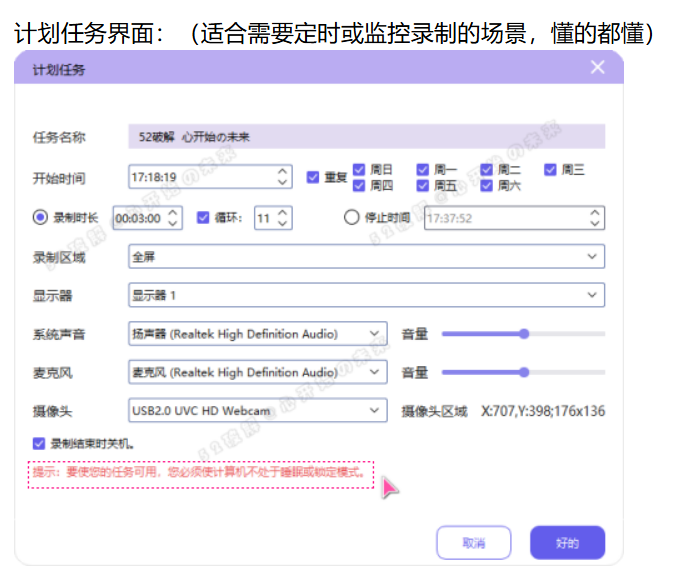Image resolution: width=685 pixels, height=581 pixels.
Task: Click the 开始时间 field showing 17:18:19
Action: pos(200,177)
